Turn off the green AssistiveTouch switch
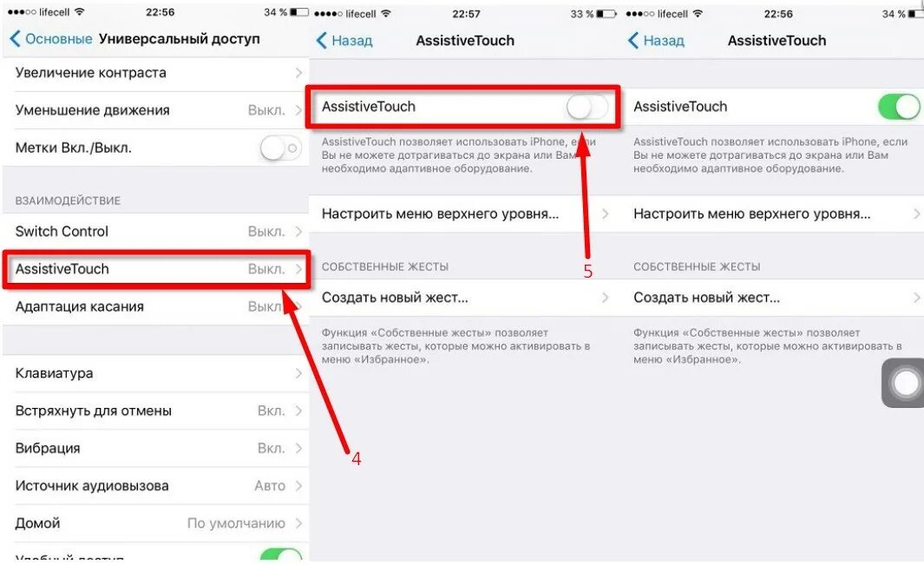This screenshot has width=924, height=565. pos(899,107)
